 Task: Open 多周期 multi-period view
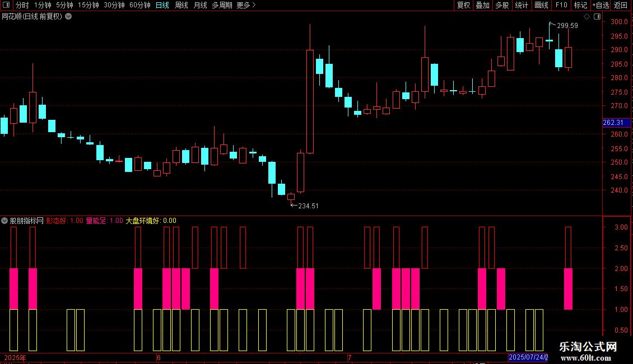click(x=222, y=5)
